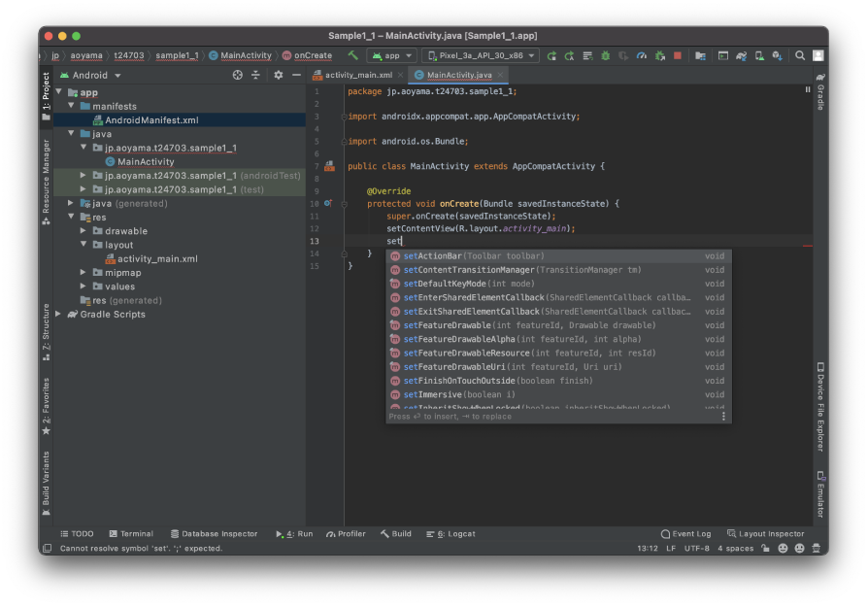Click the Search Everywhere magnifier icon
Viewport: 868px width, 607px height.
800,55
